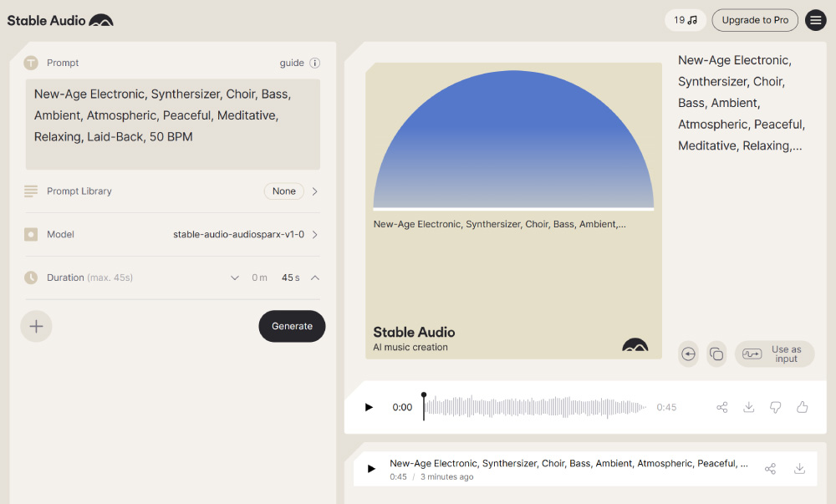The image size is (836, 504).
Task: Share the track in history list
Action: point(771,469)
